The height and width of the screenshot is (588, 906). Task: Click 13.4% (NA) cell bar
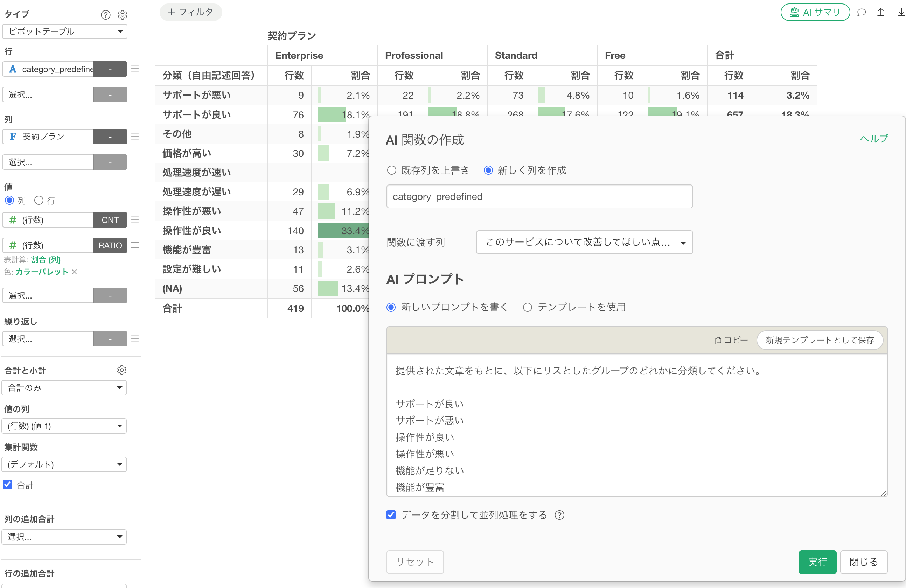pyautogui.click(x=328, y=288)
